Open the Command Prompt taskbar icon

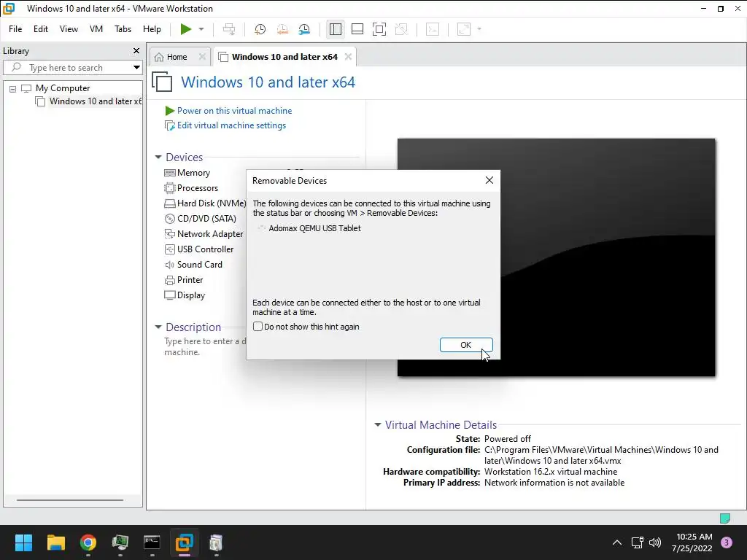point(152,542)
